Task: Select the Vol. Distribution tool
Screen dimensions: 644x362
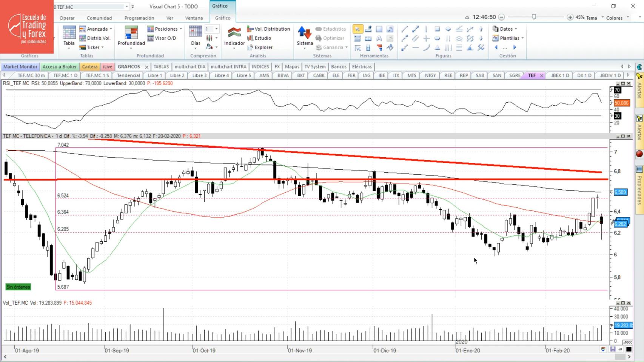Action: (x=268, y=29)
